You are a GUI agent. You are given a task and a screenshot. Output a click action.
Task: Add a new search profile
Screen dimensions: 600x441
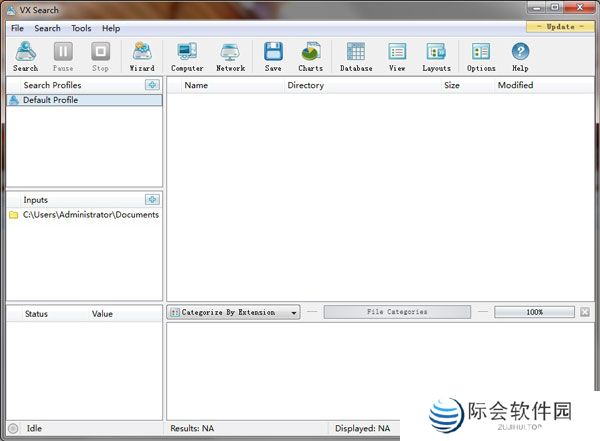point(152,85)
